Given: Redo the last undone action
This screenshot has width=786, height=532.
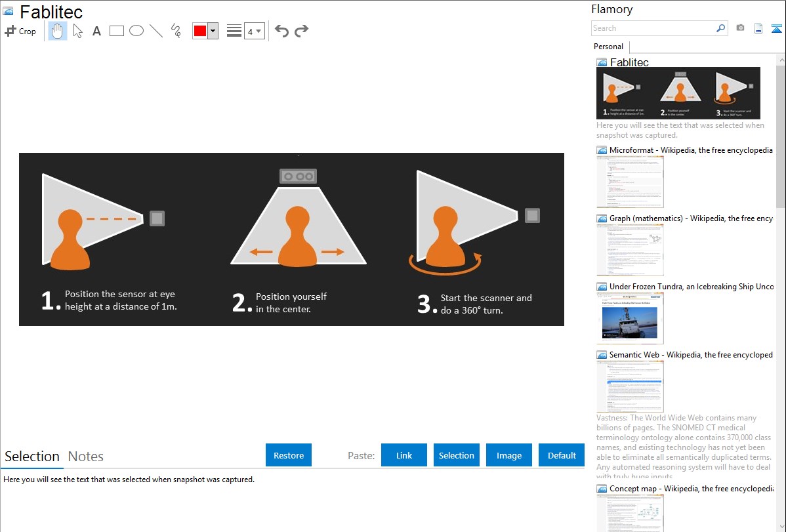Looking at the screenshot, I should [x=302, y=31].
